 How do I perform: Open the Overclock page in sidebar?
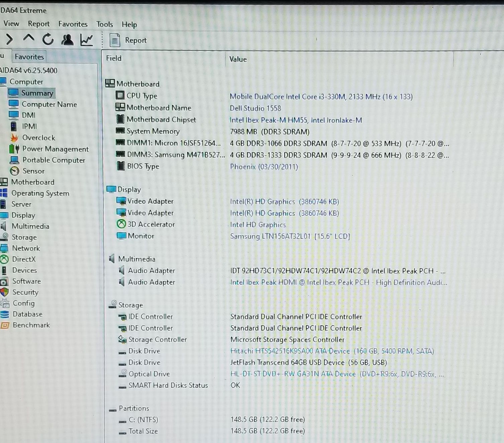pyautogui.click(x=38, y=138)
